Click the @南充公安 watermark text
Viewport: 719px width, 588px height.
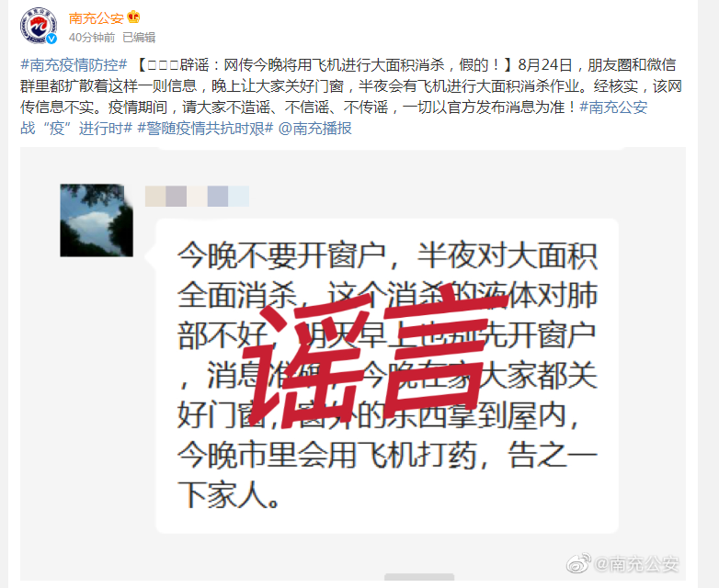[636, 564]
